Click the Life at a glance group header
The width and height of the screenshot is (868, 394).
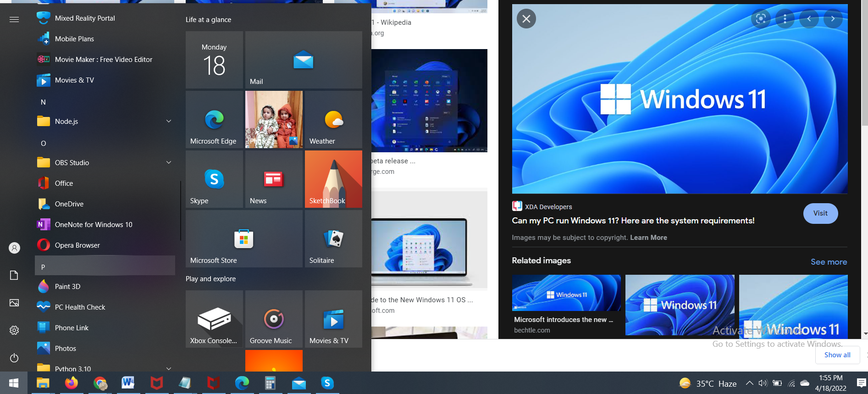point(208,20)
